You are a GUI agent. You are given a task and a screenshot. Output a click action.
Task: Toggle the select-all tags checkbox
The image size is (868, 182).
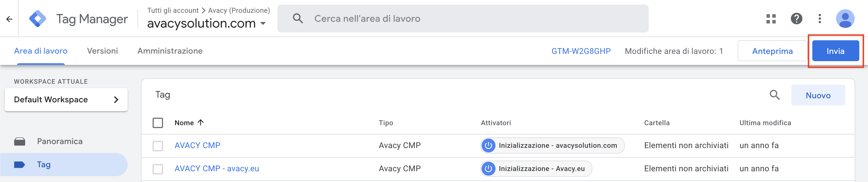coord(158,123)
